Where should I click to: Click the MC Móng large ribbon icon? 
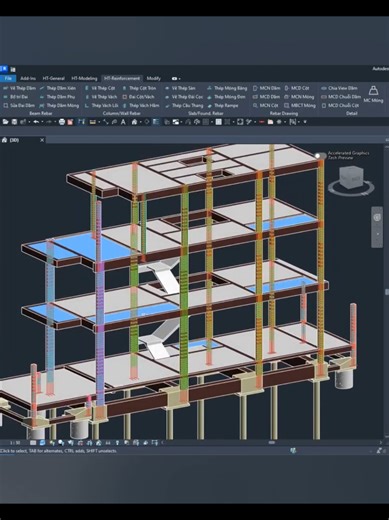point(373,94)
